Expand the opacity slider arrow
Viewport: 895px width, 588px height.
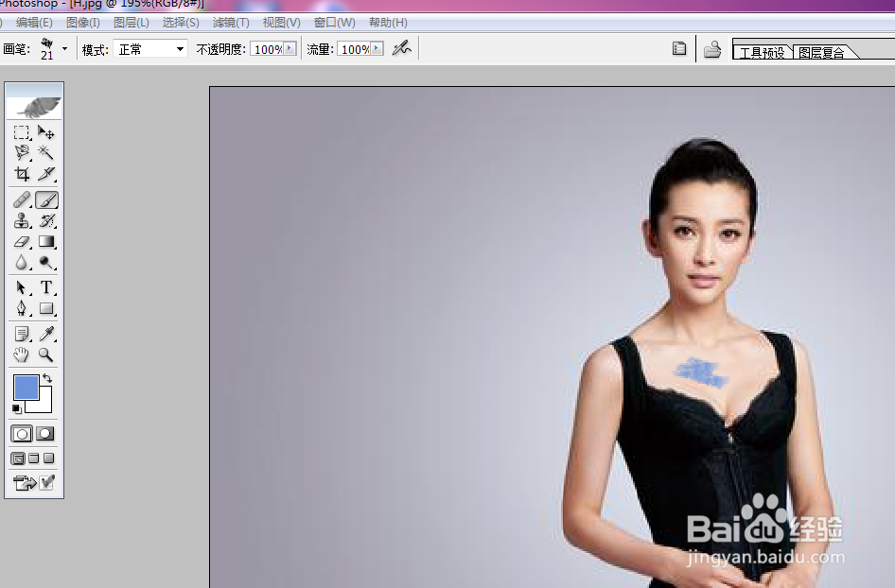pyautogui.click(x=290, y=48)
